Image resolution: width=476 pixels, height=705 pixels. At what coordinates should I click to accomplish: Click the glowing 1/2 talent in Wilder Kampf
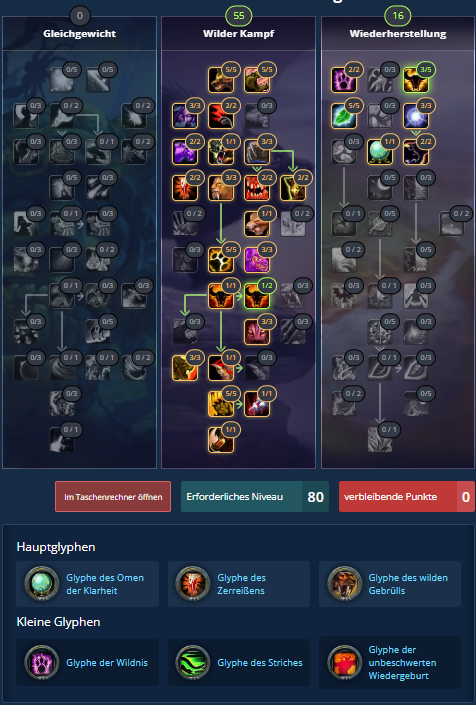pos(257,295)
